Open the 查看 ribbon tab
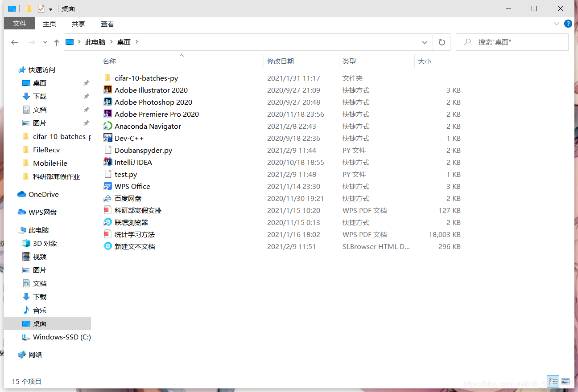Image resolution: width=578 pixels, height=392 pixels. (x=107, y=24)
